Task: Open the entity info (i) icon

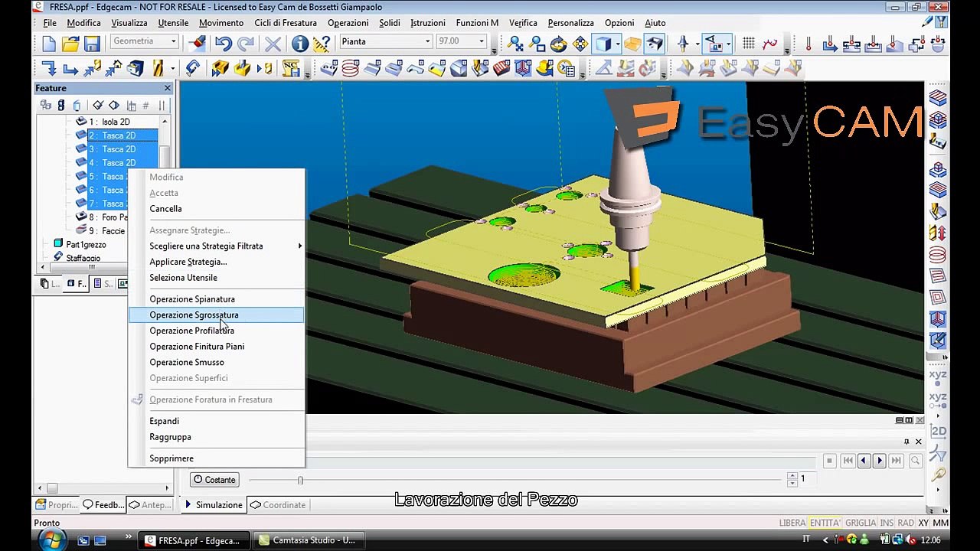Action: [300, 44]
